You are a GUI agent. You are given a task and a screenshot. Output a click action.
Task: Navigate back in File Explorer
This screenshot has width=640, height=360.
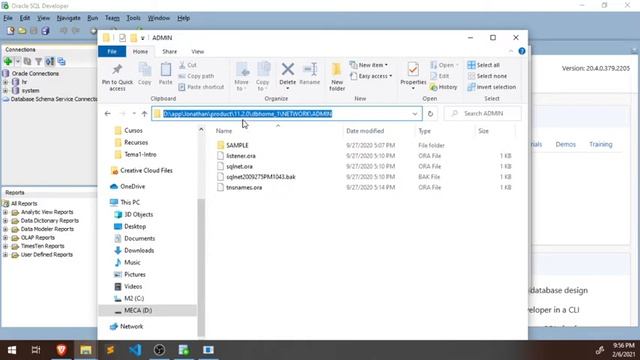click(x=108, y=113)
